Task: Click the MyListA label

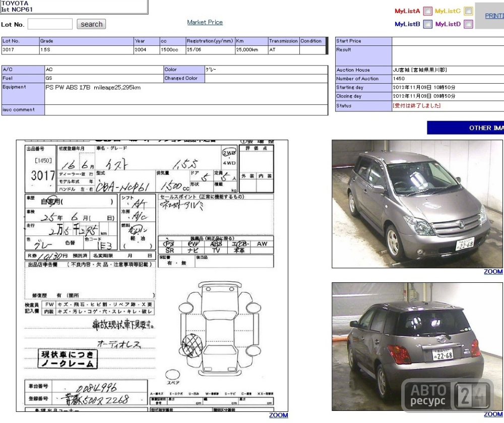Action: (x=407, y=11)
